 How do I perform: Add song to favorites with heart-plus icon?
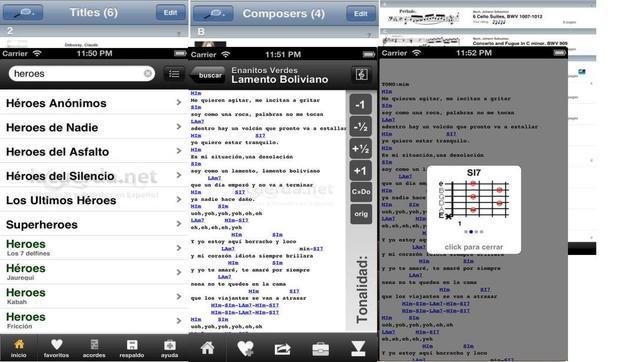click(x=245, y=349)
